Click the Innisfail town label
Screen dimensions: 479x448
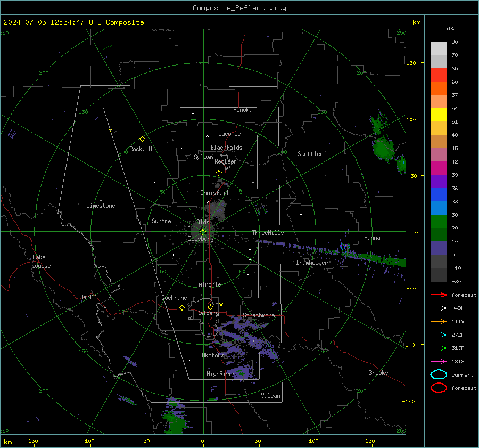coord(215,193)
